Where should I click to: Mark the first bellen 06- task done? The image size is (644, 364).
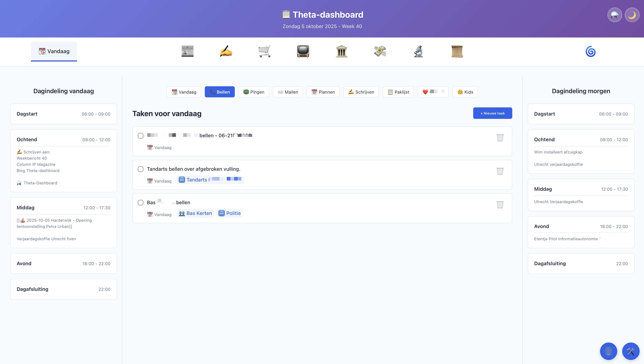click(x=140, y=136)
